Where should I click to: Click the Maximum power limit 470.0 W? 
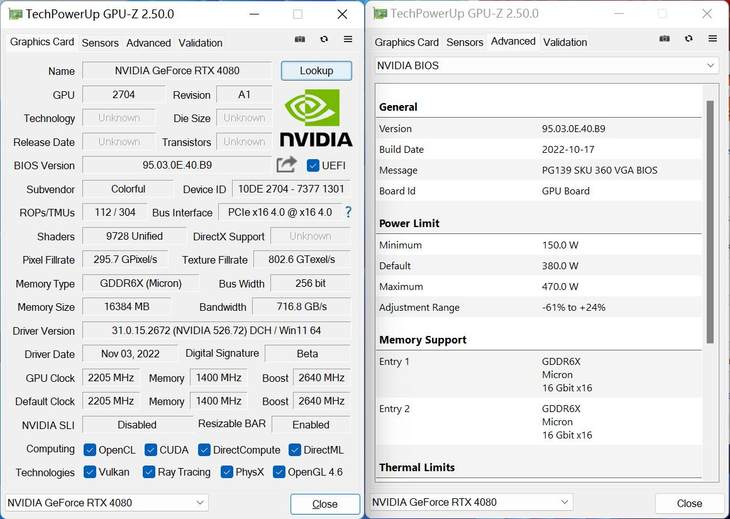pyautogui.click(x=560, y=287)
